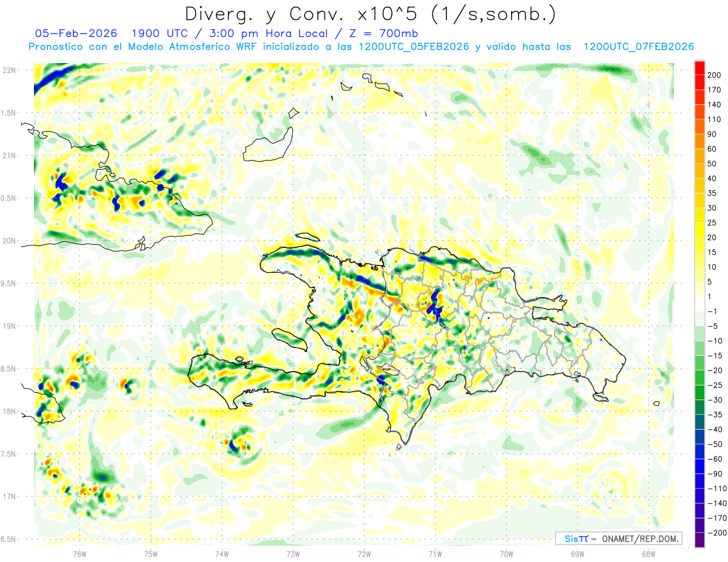Image resolution: width=728 pixels, height=562 pixels.
Task: Click the '-140' colorbar label
Action: click(x=716, y=503)
